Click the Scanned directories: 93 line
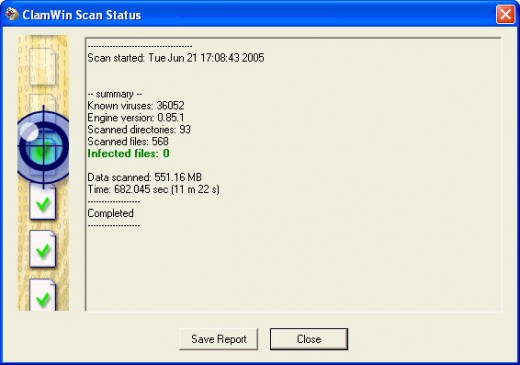The height and width of the screenshot is (365, 520). (x=139, y=130)
